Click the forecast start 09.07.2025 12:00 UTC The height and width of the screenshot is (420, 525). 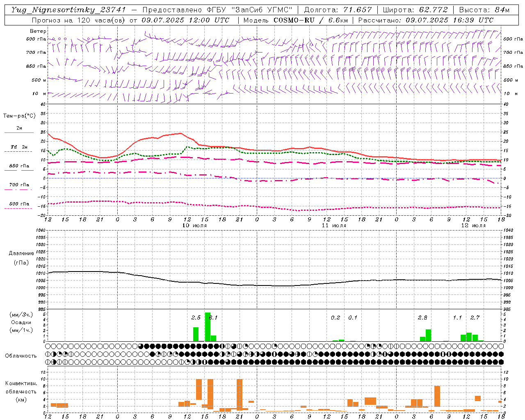[x=185, y=20]
